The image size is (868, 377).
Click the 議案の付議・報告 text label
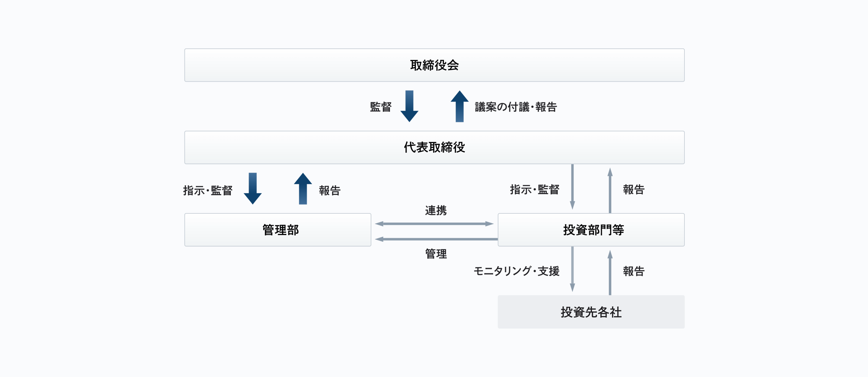(516, 107)
